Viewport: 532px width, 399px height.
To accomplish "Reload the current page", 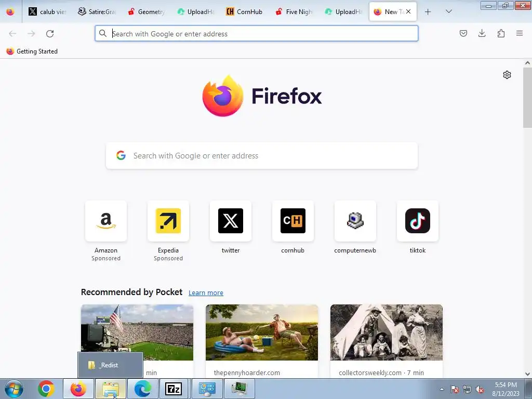I will (x=50, y=34).
